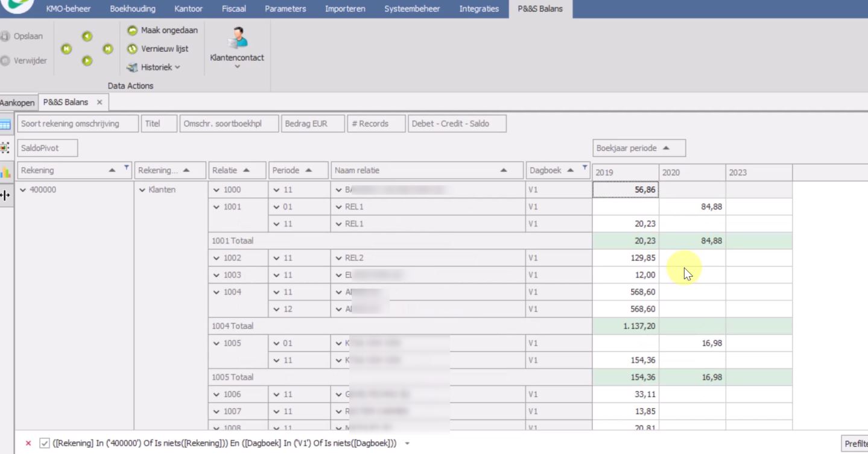Select the pivot layout sidebar icon
The width and height of the screenshot is (868, 454).
click(x=5, y=148)
